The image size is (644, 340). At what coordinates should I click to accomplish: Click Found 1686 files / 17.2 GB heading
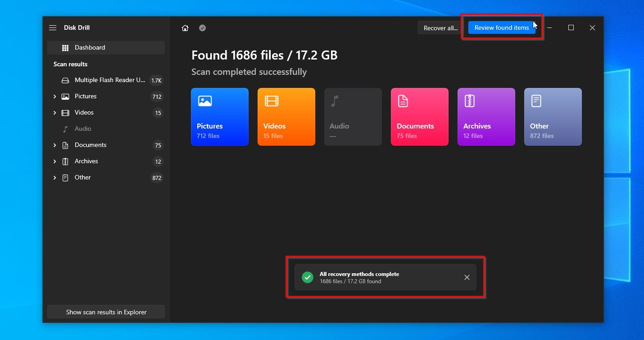pos(264,55)
